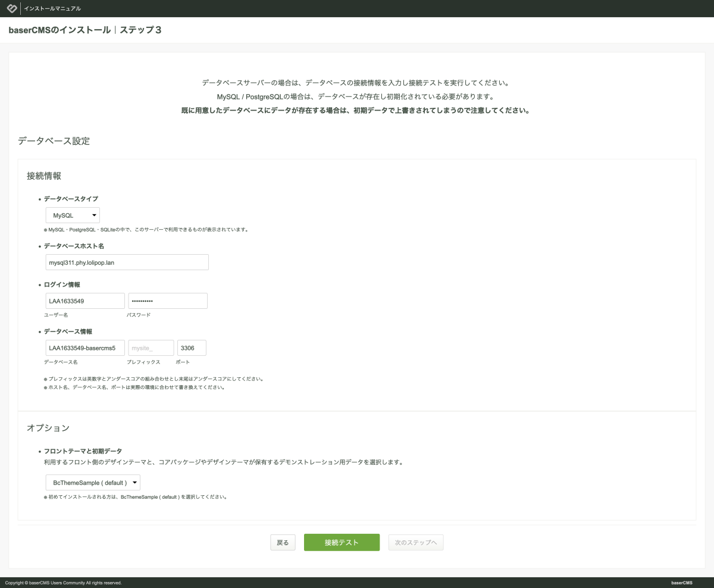Click the オプション section heading
Image resolution: width=714 pixels, height=588 pixels.
[x=48, y=428]
